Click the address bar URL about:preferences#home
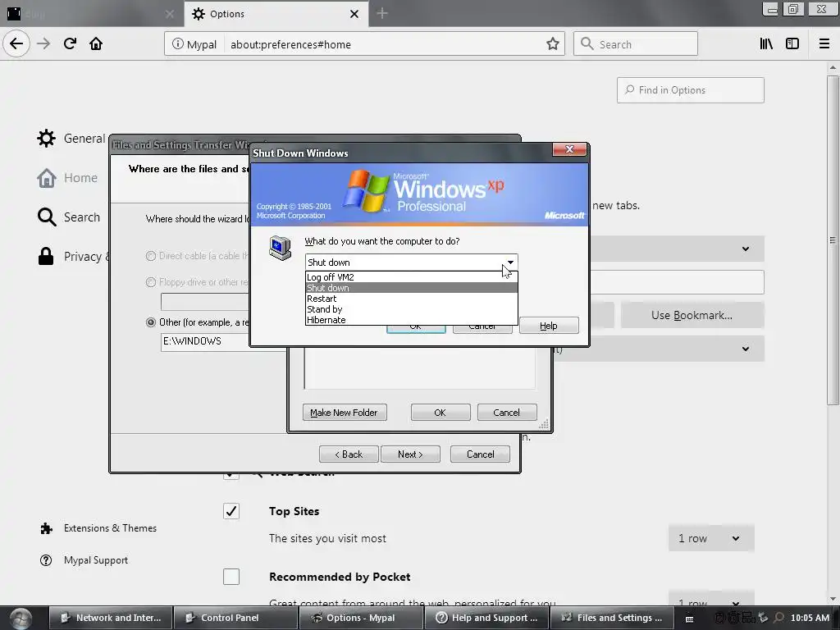 pyautogui.click(x=291, y=44)
